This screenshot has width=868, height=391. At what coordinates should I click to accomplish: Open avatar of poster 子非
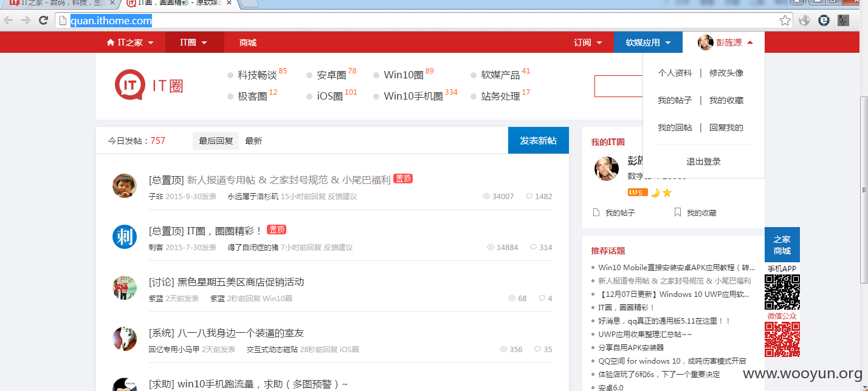(125, 185)
